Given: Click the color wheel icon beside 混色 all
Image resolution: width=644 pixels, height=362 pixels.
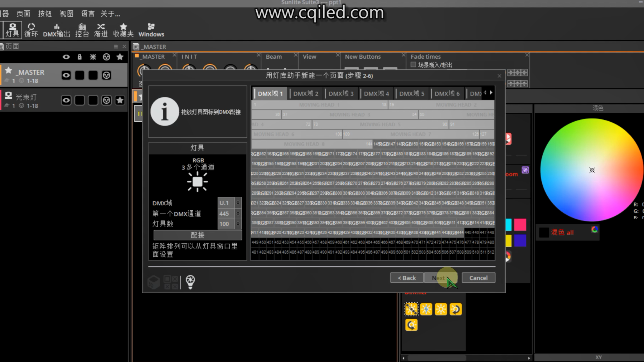Looking at the screenshot, I should pyautogui.click(x=594, y=230).
